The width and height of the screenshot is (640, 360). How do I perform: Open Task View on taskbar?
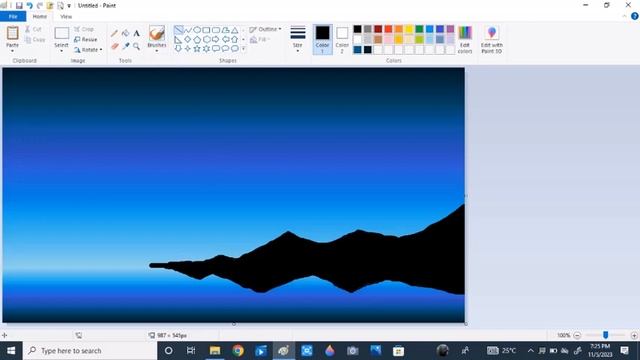point(191,351)
